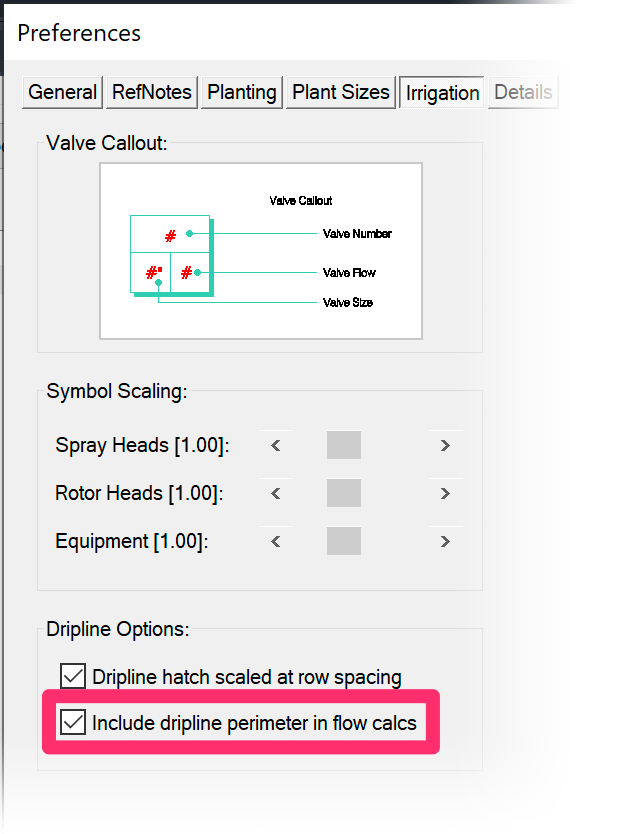Screen dimensions: 618x834
Task: Go to the Details tab
Action: 523,93
